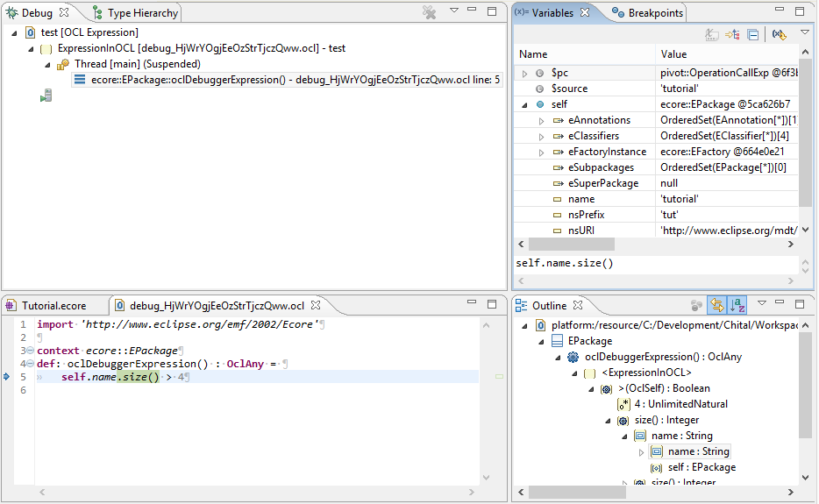Click the variables filter icon with X
819x504 pixels.
[x=779, y=34]
